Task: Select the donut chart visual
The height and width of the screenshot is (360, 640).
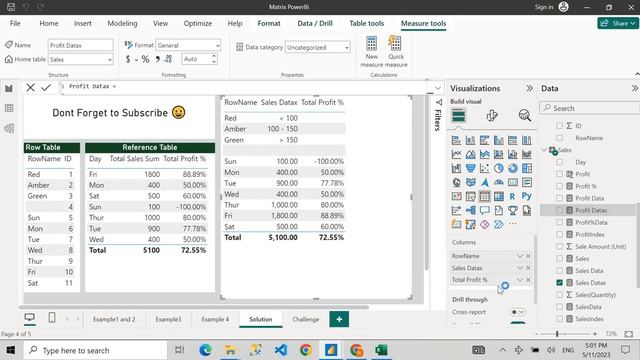Action: 513,168
